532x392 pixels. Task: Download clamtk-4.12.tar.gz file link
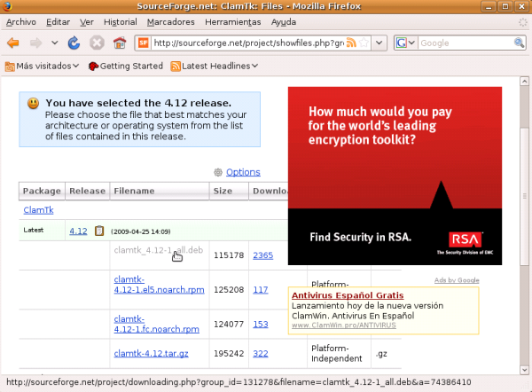pos(150,353)
